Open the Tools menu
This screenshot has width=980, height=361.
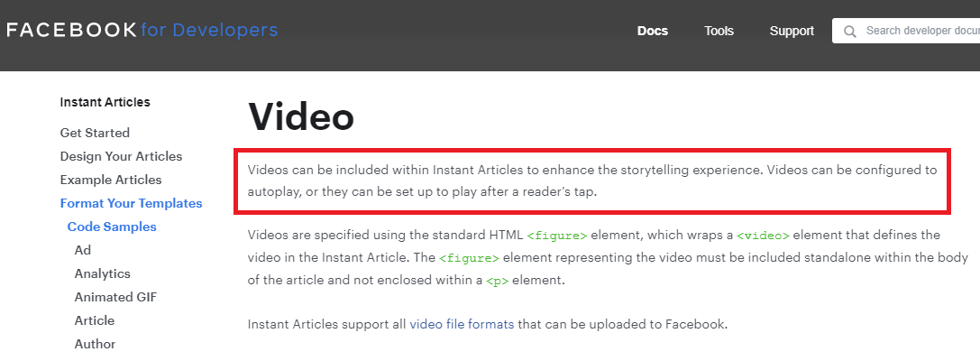[x=719, y=31]
